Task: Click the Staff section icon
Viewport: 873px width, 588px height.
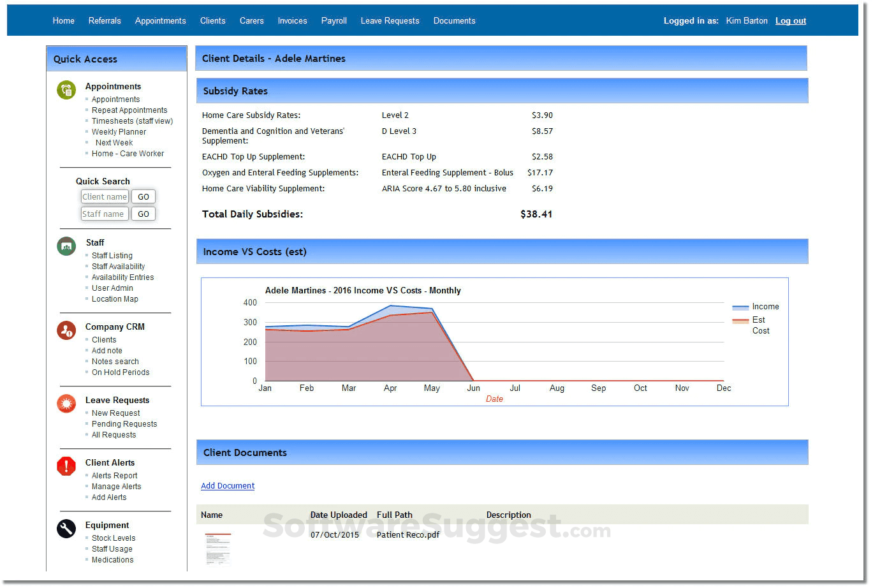Action: tap(66, 246)
